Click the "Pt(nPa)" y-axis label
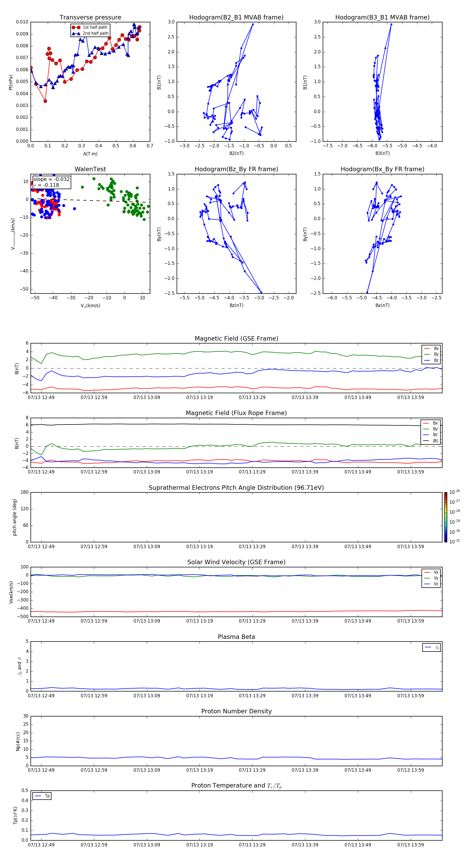Viewport: 473px width, 868px height. [x=11, y=82]
